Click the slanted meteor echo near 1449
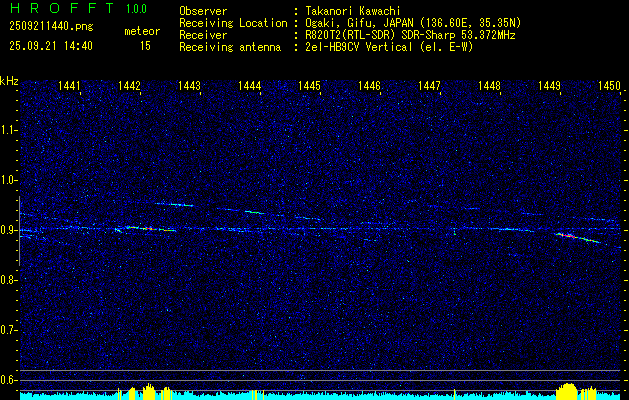The image size is (629, 400). (577, 238)
